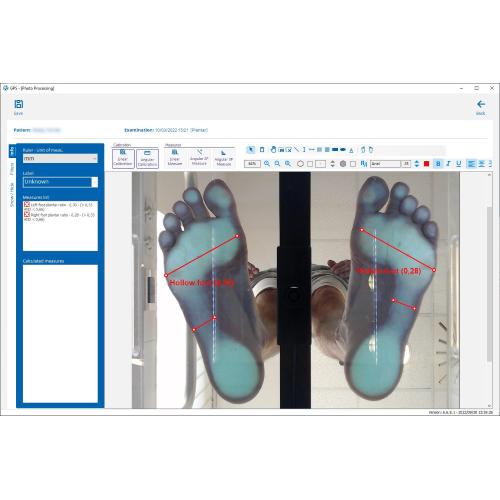Go back using the arrow icon
500x500 pixels.
click(x=481, y=104)
